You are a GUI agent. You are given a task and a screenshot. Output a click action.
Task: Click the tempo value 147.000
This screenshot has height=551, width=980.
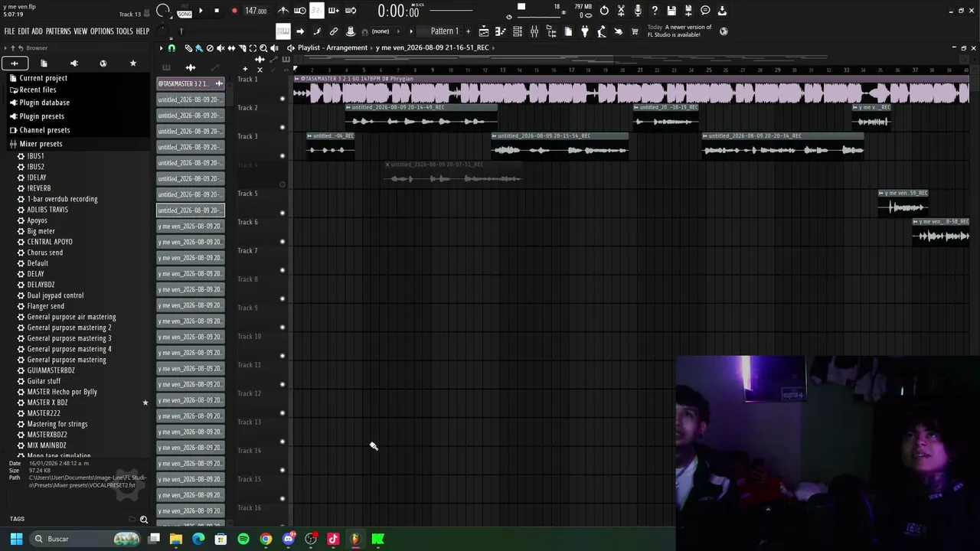point(256,11)
